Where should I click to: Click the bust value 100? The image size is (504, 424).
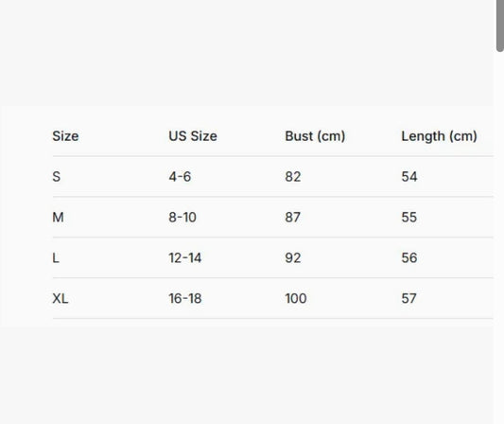(x=296, y=298)
